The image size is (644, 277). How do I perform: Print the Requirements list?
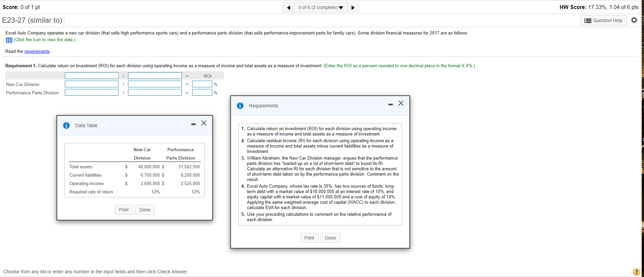coord(309,238)
